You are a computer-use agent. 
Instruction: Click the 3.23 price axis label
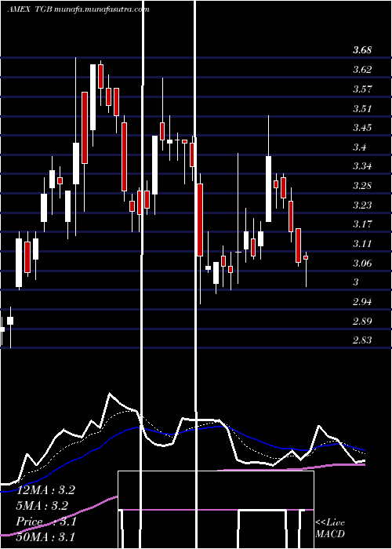coord(362,205)
